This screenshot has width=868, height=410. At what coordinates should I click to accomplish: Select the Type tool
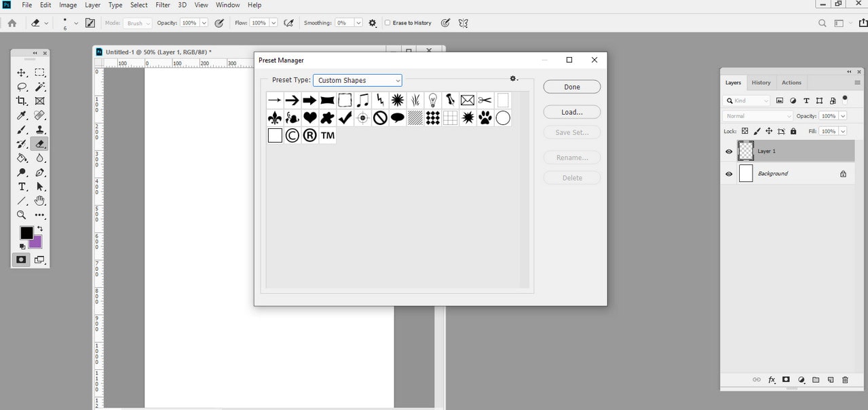point(22,187)
